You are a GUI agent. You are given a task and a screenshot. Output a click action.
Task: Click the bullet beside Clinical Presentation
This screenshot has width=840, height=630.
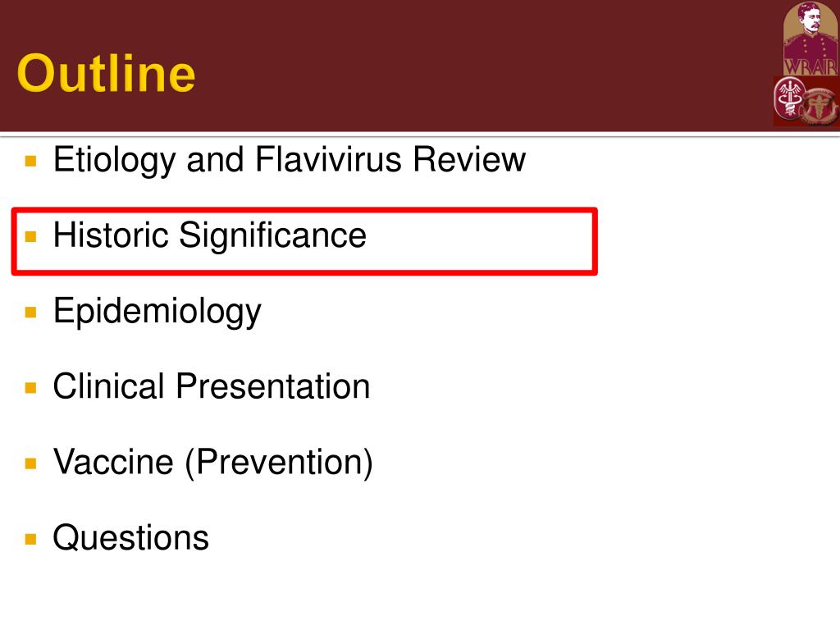point(30,387)
